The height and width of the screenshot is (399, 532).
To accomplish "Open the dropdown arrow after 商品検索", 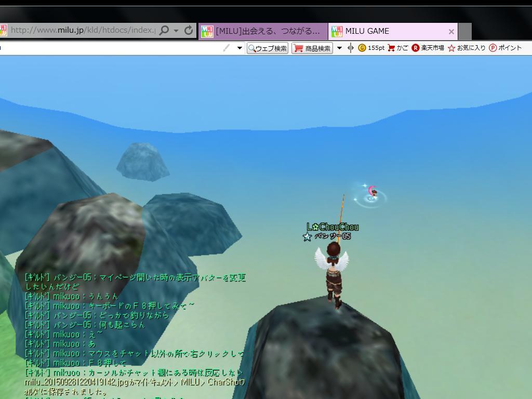I will point(339,48).
